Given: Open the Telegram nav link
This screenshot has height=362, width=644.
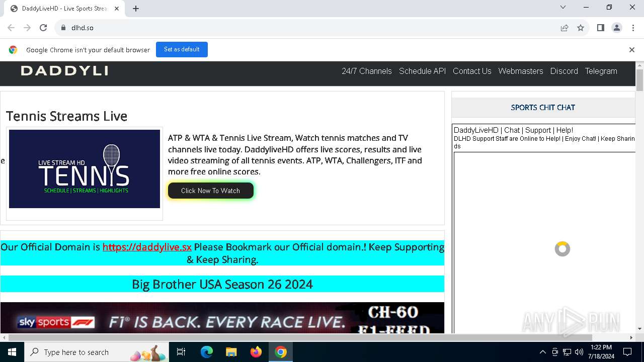Looking at the screenshot, I should 601,71.
